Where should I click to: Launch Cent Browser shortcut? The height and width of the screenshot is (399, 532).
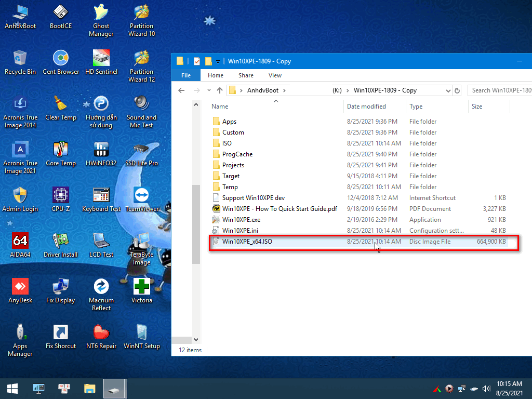[61, 63]
